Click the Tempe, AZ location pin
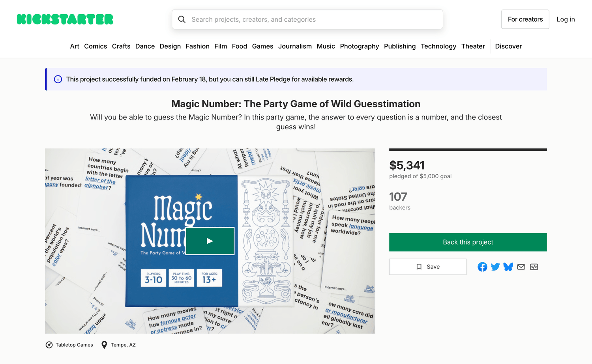This screenshot has height=364, width=592. [104, 345]
